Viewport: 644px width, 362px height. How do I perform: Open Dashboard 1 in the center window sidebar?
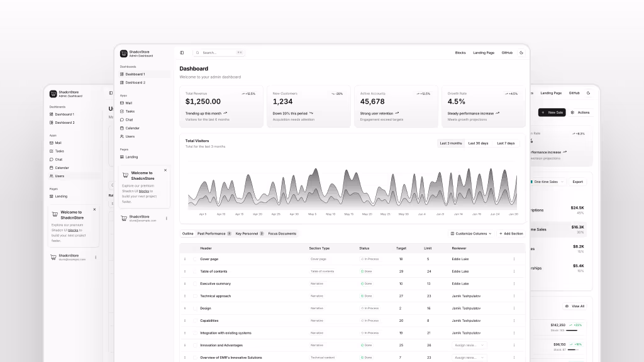pyautogui.click(x=144, y=74)
